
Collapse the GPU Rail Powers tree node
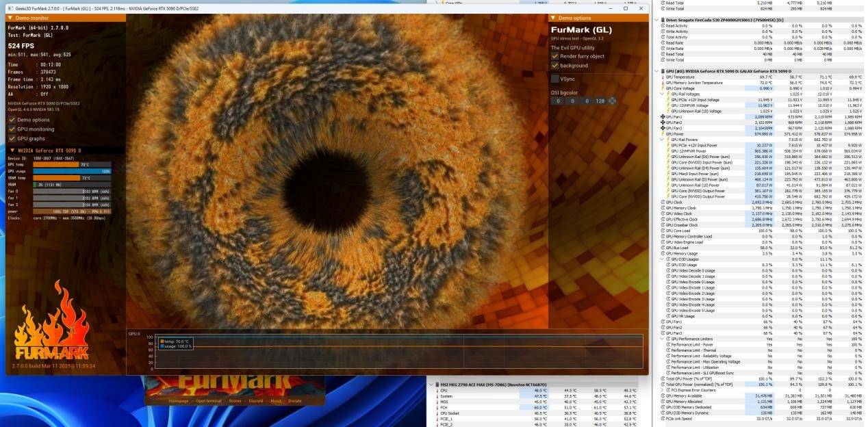(x=662, y=140)
